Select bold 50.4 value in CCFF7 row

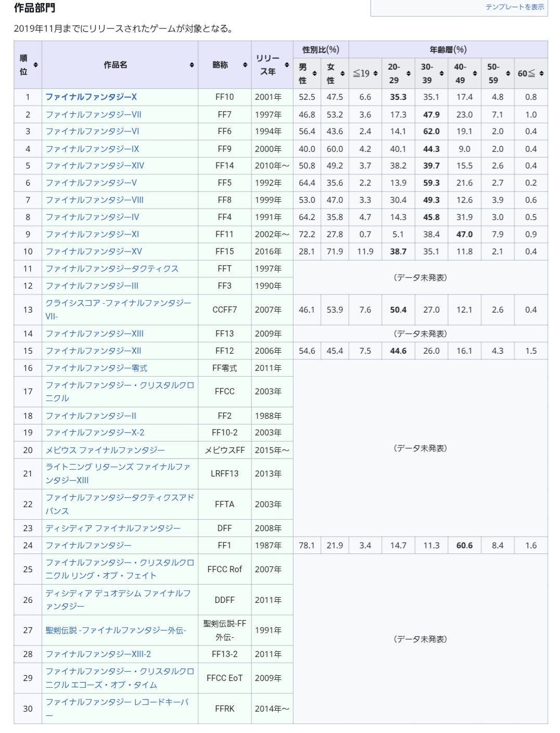(x=398, y=310)
